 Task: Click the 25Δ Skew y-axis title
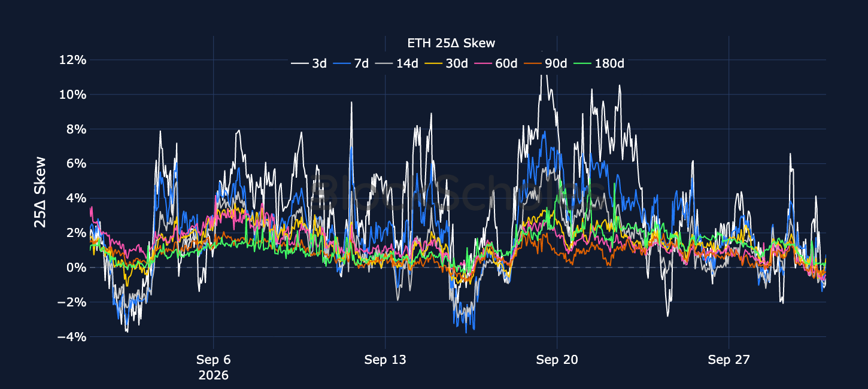pyautogui.click(x=40, y=192)
